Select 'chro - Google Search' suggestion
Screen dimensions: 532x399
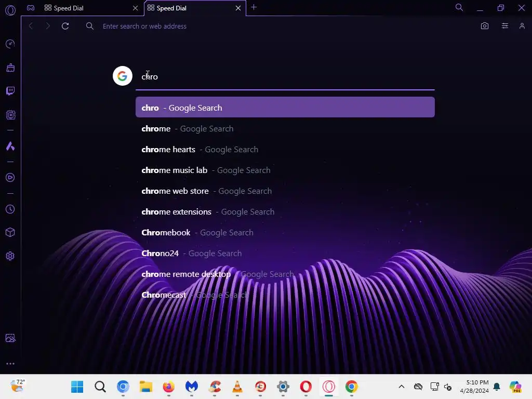(285, 107)
